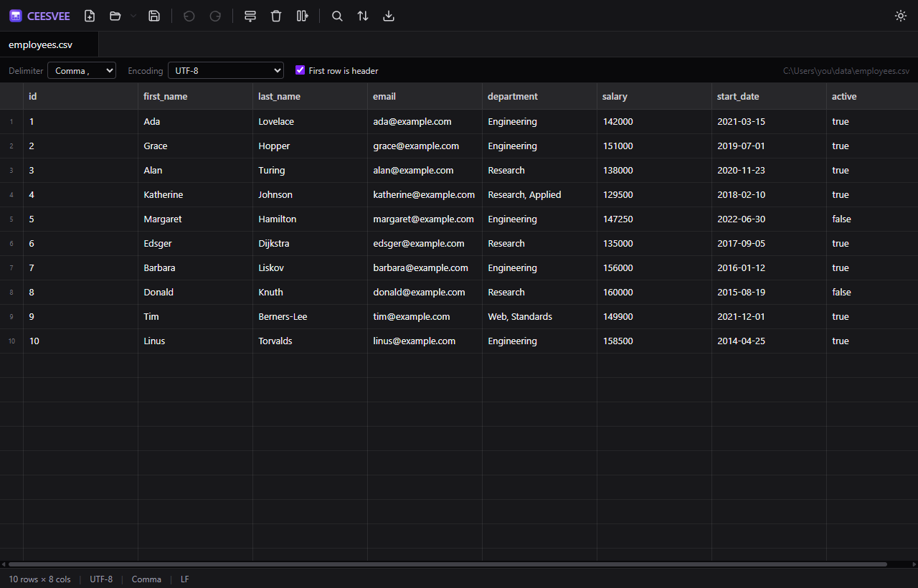The image size is (918, 588).
Task: Open a file using the folder icon
Action: (x=115, y=16)
